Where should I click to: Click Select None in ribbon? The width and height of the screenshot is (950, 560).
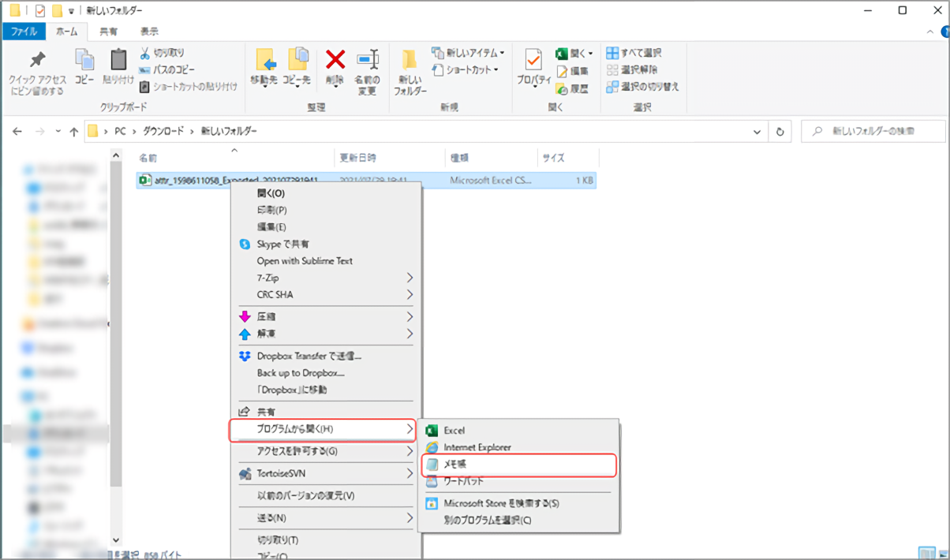[633, 69]
